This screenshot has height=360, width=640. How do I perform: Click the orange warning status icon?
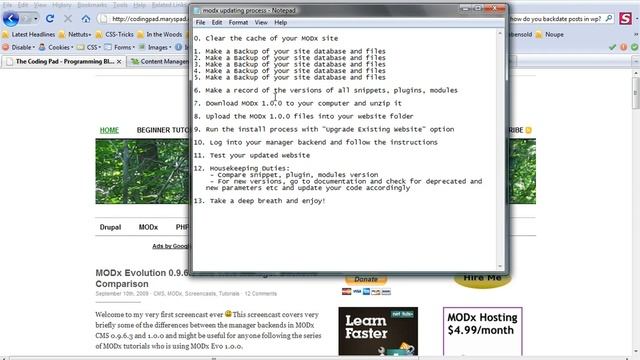point(623,47)
